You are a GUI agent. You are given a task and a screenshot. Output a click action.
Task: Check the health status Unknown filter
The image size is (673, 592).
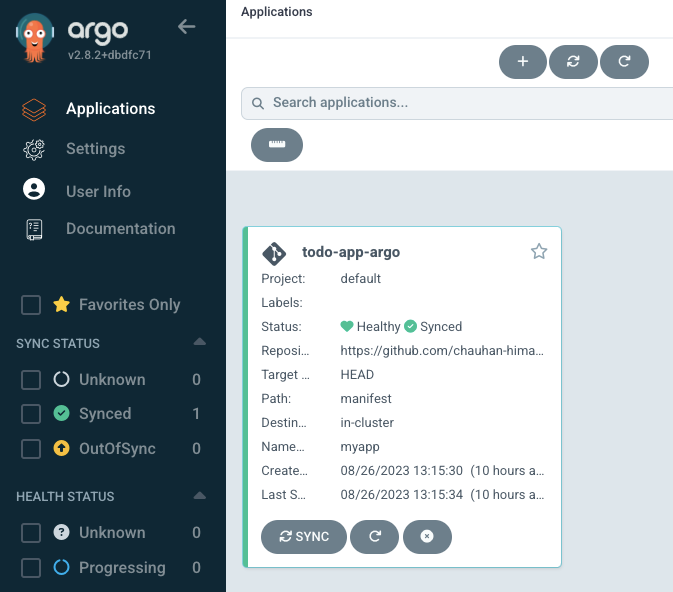pyautogui.click(x=31, y=533)
